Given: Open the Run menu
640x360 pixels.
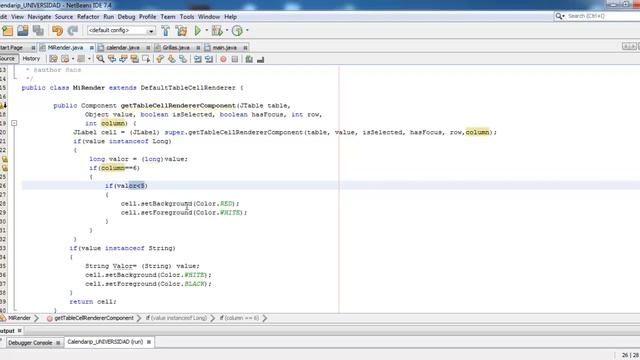Looking at the screenshot, I should coord(109,17).
